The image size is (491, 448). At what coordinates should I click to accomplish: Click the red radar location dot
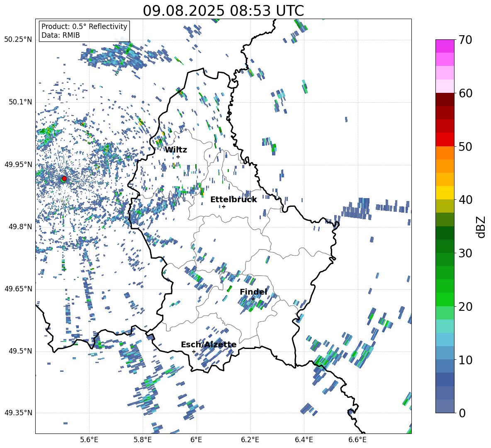point(64,179)
